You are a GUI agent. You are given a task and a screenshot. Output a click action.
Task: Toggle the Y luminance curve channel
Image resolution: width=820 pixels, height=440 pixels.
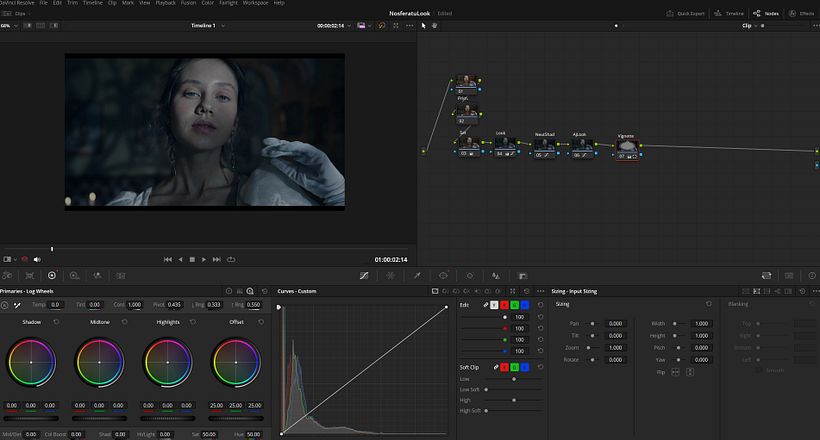point(494,304)
